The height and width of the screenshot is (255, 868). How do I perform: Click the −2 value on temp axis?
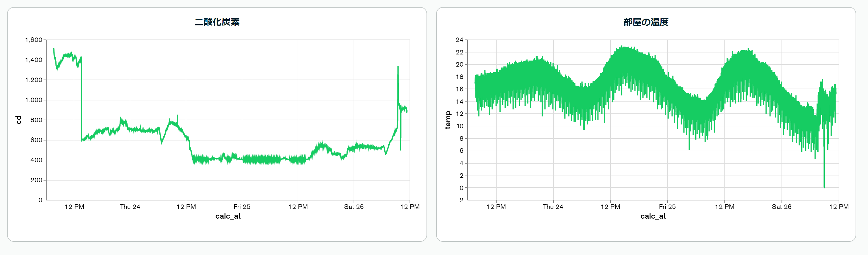(459, 200)
